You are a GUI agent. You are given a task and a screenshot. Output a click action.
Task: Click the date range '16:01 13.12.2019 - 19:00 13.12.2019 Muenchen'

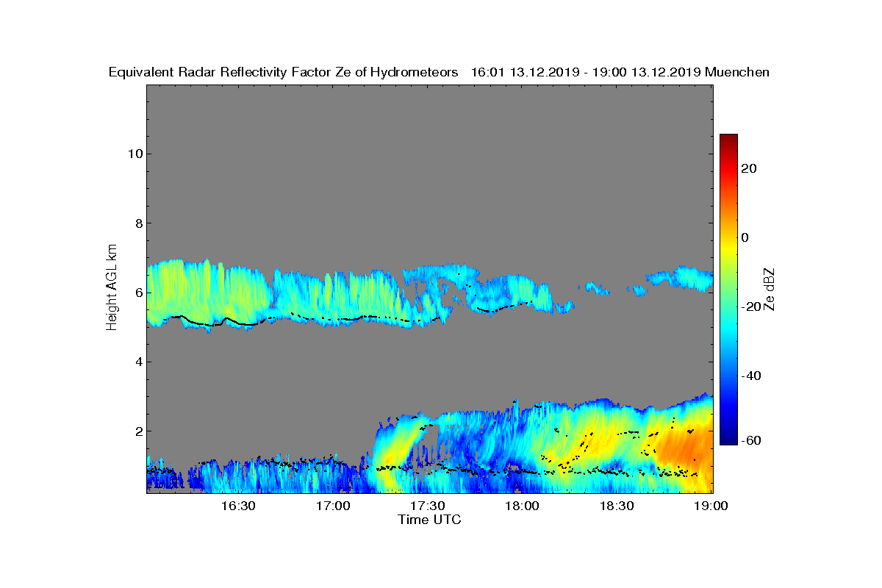click(620, 73)
